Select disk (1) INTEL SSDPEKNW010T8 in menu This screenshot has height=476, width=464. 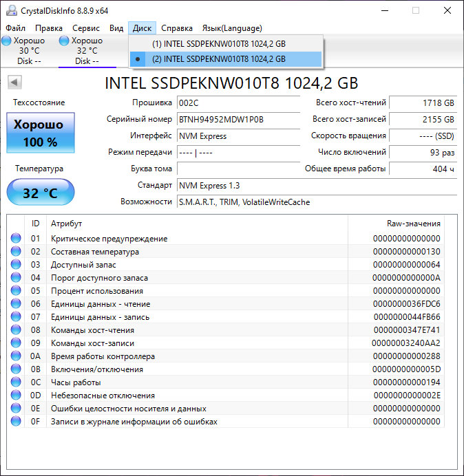[x=226, y=44]
